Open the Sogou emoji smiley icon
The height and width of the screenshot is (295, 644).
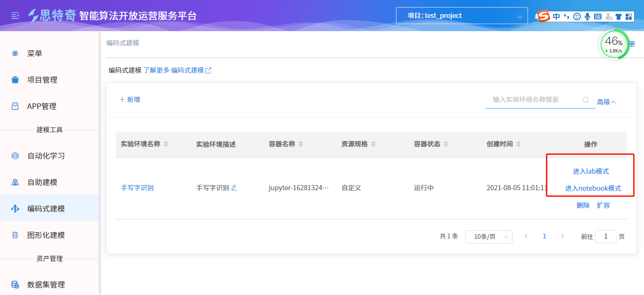[x=577, y=17]
